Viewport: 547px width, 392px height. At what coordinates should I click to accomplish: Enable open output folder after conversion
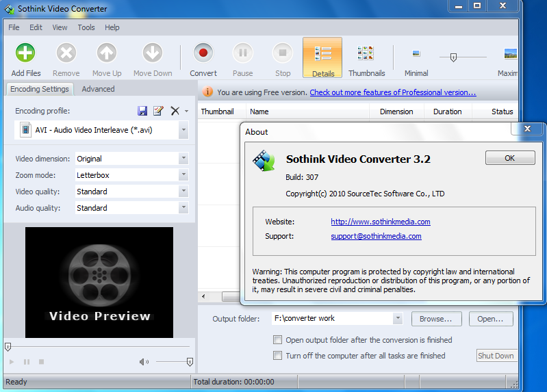(x=278, y=340)
